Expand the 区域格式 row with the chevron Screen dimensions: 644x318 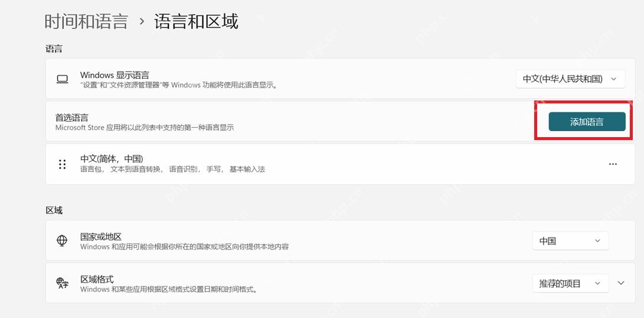pos(621,283)
